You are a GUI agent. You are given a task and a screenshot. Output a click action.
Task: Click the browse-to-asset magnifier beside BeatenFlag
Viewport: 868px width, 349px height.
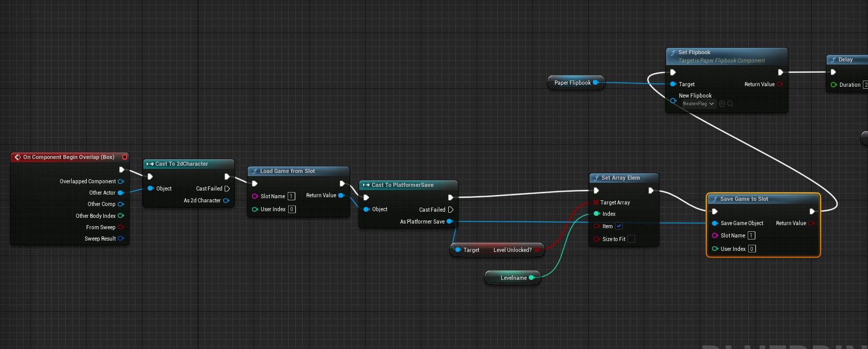pyautogui.click(x=730, y=104)
